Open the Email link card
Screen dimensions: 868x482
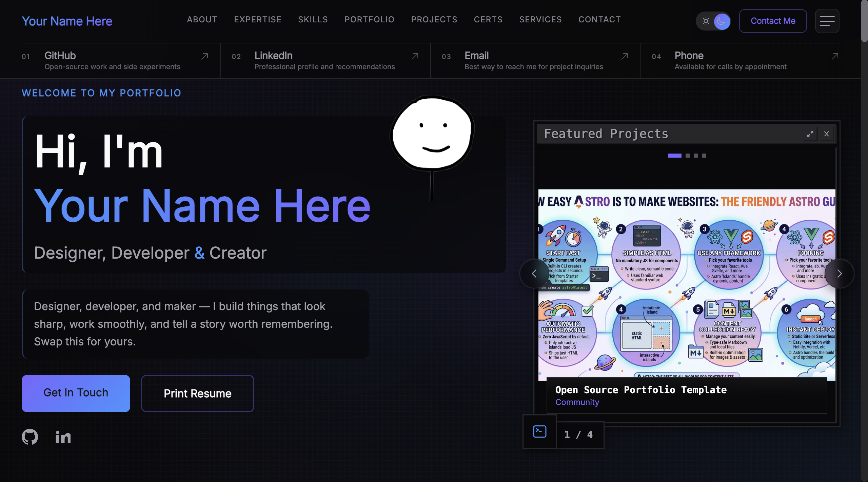(x=536, y=61)
